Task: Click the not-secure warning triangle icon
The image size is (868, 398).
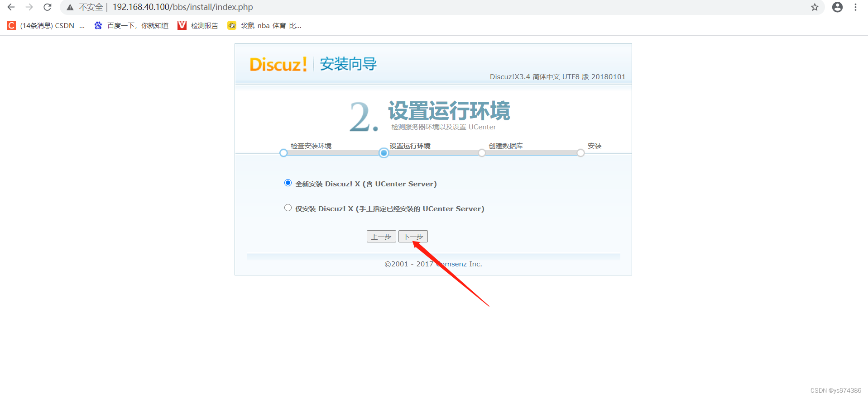Action: [70, 7]
